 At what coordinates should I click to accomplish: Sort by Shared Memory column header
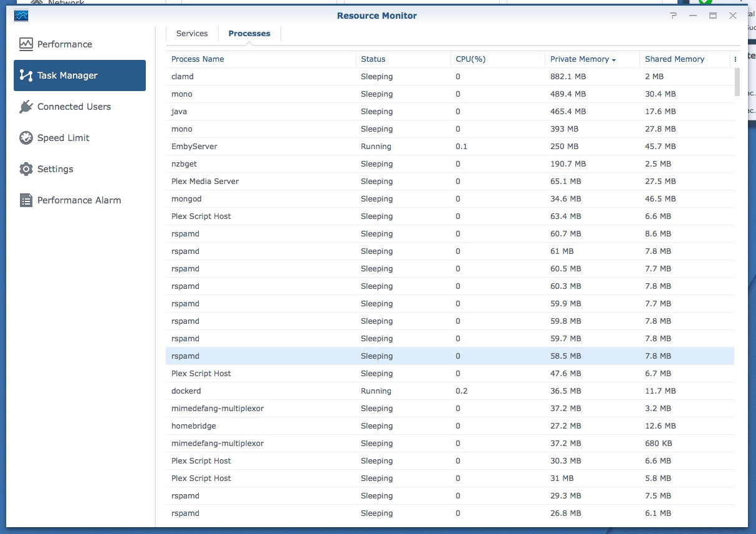coord(674,59)
